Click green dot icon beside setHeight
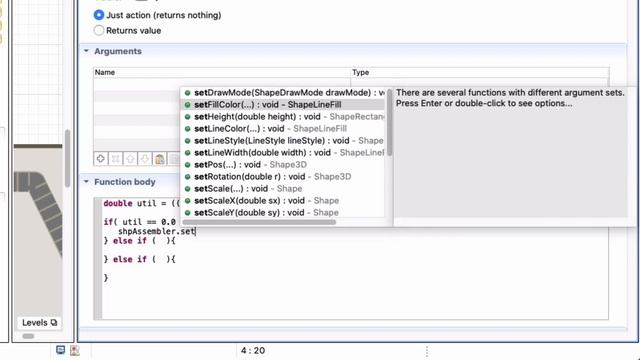 point(187,117)
